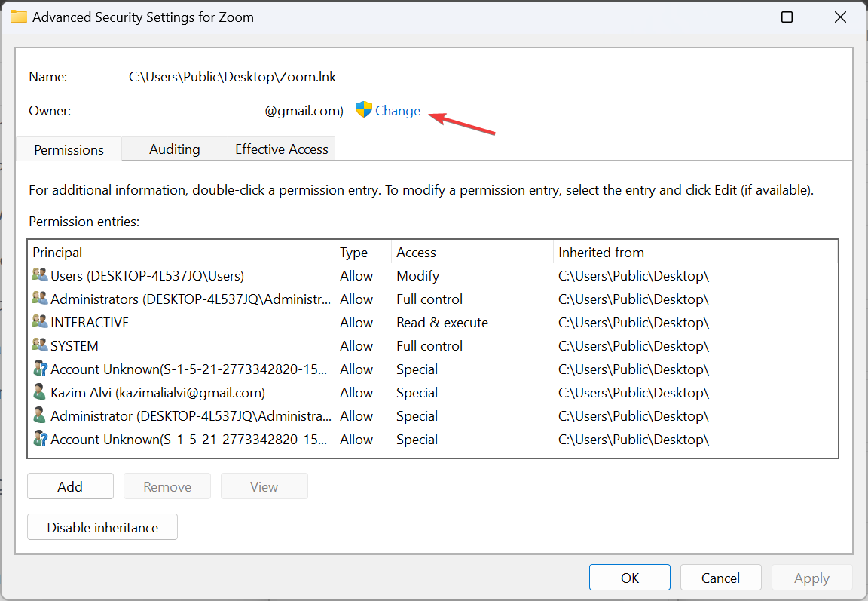The height and width of the screenshot is (601, 868).
Task: Select the Administrator (DESKTOP-4L537JQ\Administra... entry
Action: (433, 416)
